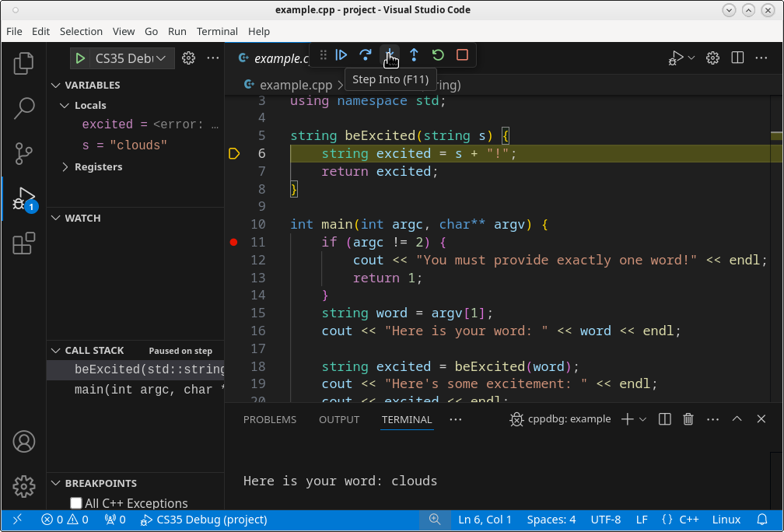
Task: Grab the debug toolbar drag handle
Action: 323,54
